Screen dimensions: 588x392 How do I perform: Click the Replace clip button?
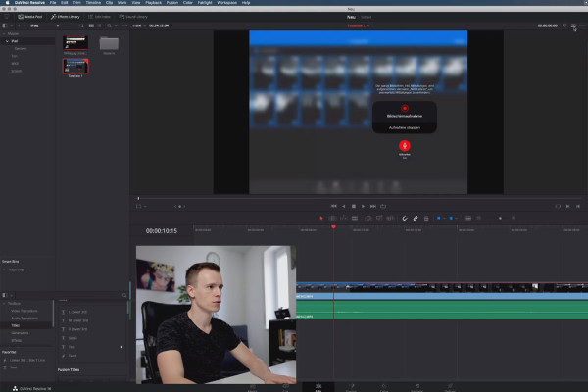(x=390, y=218)
